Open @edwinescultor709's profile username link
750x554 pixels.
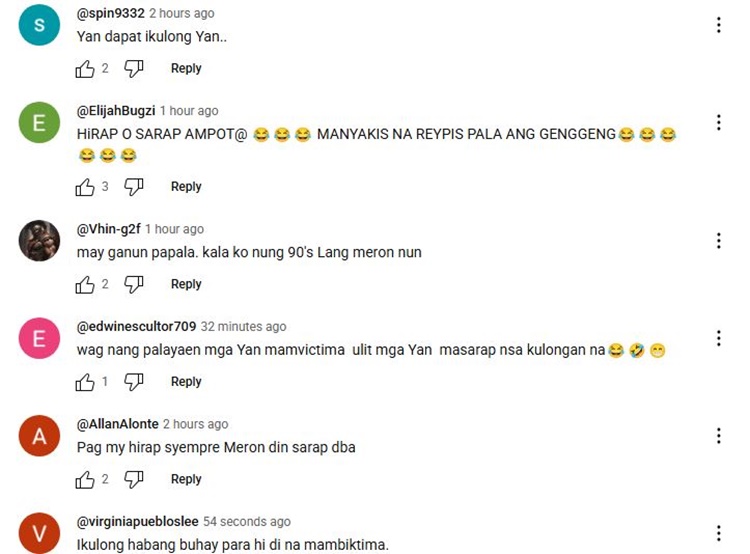point(136,326)
